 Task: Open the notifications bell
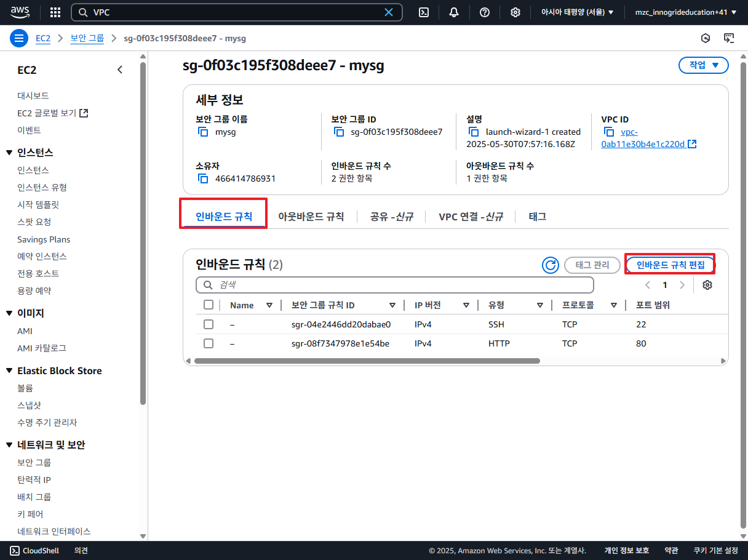click(x=454, y=12)
